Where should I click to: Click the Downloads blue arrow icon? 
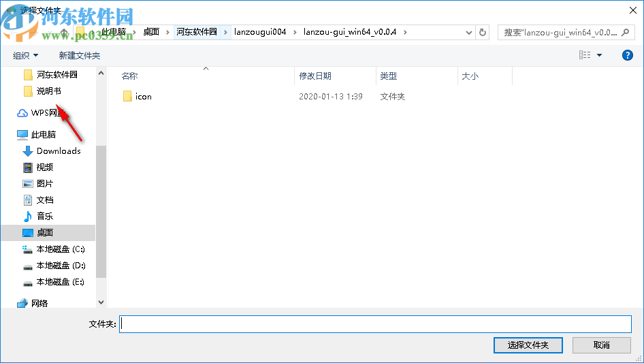tap(28, 151)
